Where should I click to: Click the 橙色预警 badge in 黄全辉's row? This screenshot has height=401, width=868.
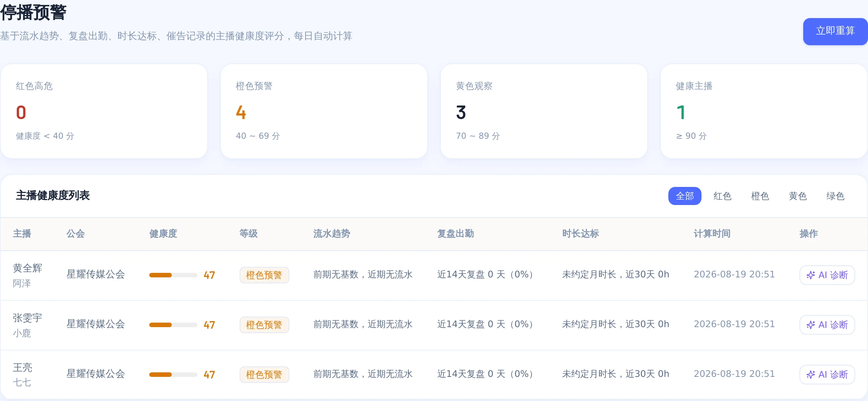[264, 275]
